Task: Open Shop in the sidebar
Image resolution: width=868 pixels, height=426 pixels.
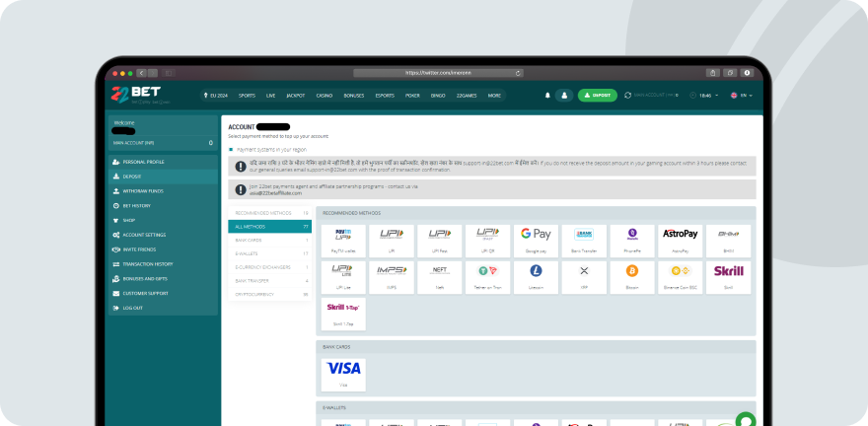Action: tap(164, 220)
